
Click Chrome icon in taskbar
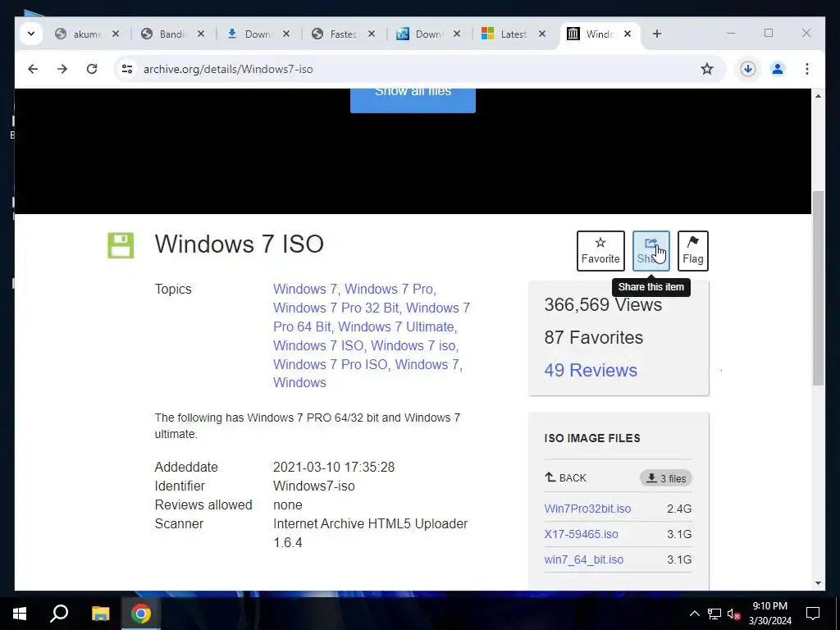[x=141, y=614]
